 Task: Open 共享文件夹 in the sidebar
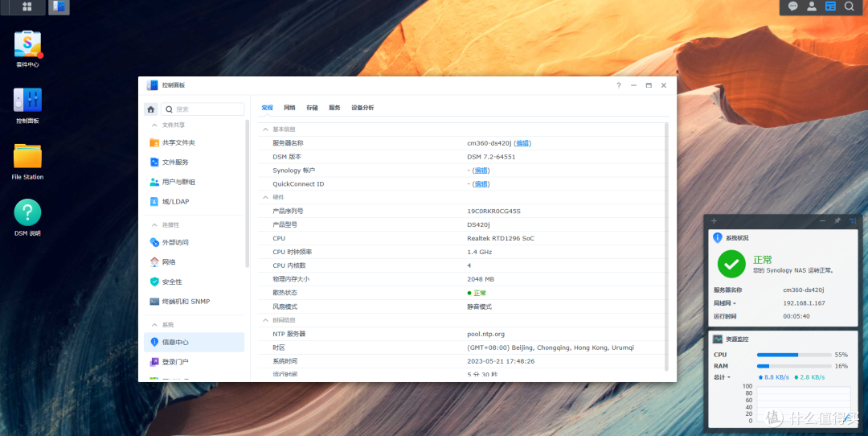(x=194, y=143)
